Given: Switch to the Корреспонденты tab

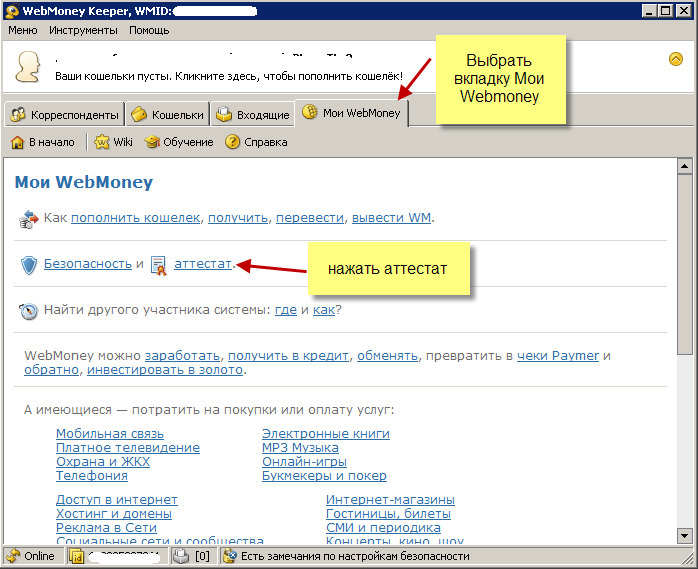Looking at the screenshot, I should coord(65,114).
